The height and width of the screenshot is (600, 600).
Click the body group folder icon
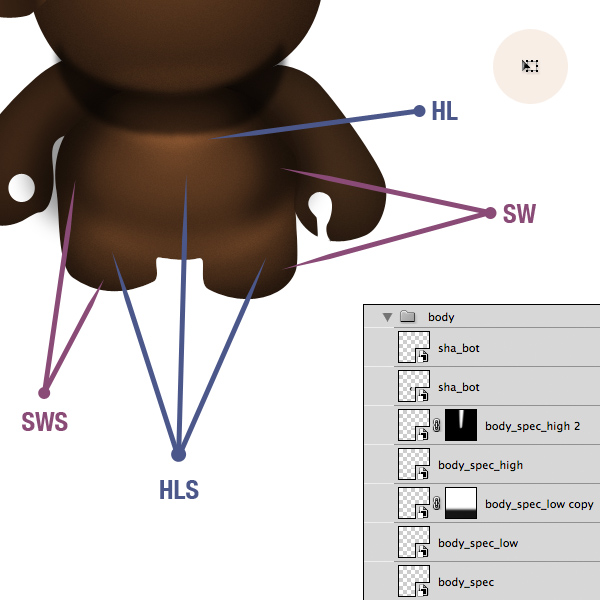pyautogui.click(x=408, y=316)
